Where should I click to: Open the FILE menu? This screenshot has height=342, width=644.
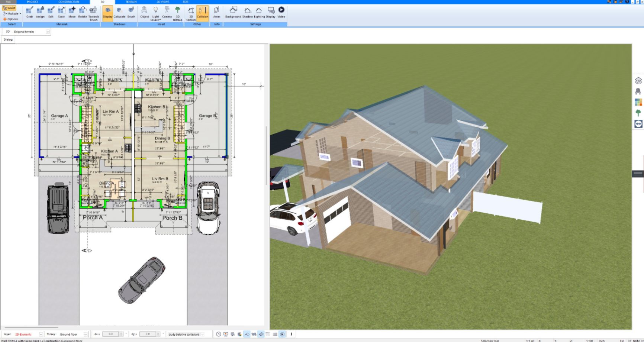(8, 2)
